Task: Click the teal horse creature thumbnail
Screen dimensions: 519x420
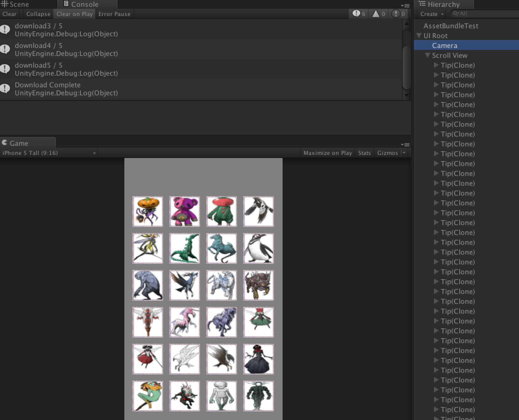Action: pyautogui.click(x=222, y=248)
